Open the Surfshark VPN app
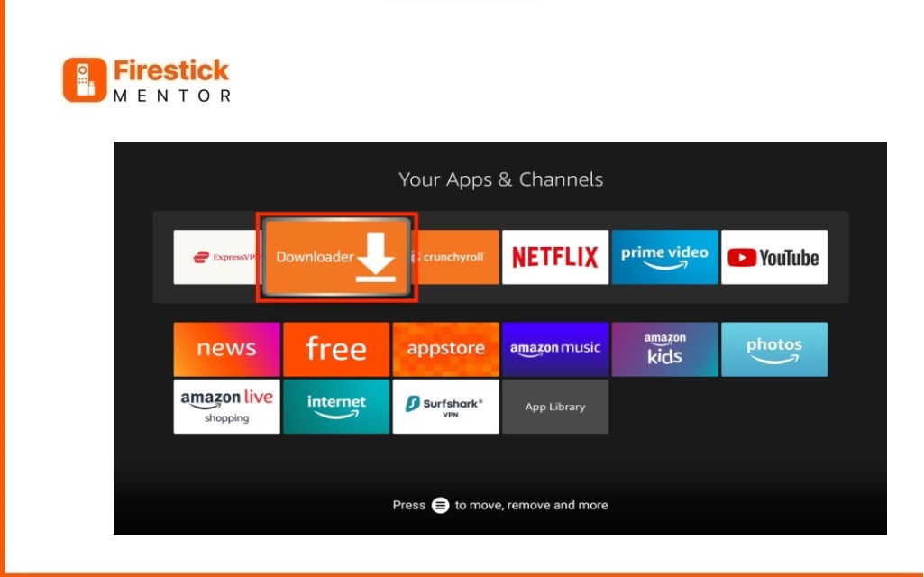Image resolution: width=924 pixels, height=577 pixels. [x=445, y=406]
